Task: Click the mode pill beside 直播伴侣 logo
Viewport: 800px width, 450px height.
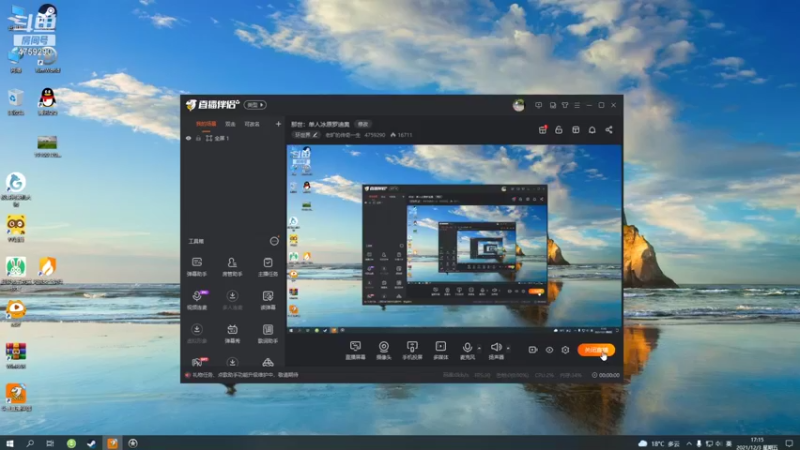Action: [x=255, y=105]
